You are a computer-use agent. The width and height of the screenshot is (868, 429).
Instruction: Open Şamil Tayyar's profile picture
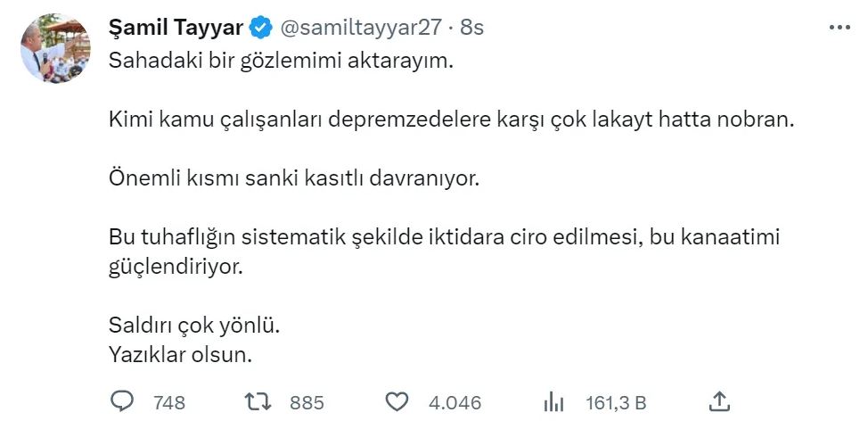[55, 48]
